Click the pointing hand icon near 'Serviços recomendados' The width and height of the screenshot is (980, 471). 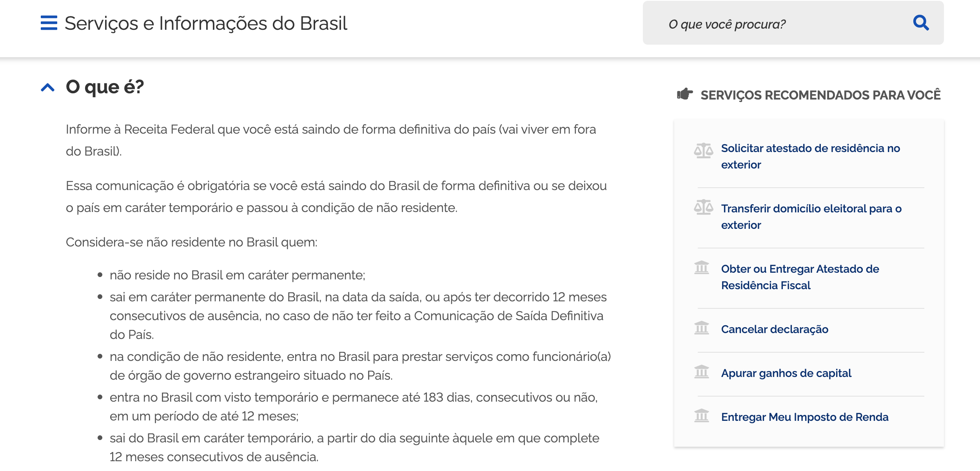point(684,93)
